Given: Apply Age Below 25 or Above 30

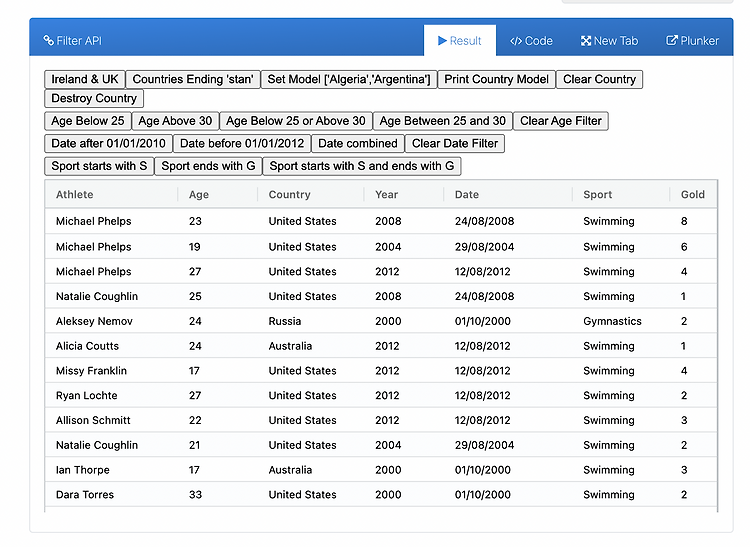Looking at the screenshot, I should point(296,121).
